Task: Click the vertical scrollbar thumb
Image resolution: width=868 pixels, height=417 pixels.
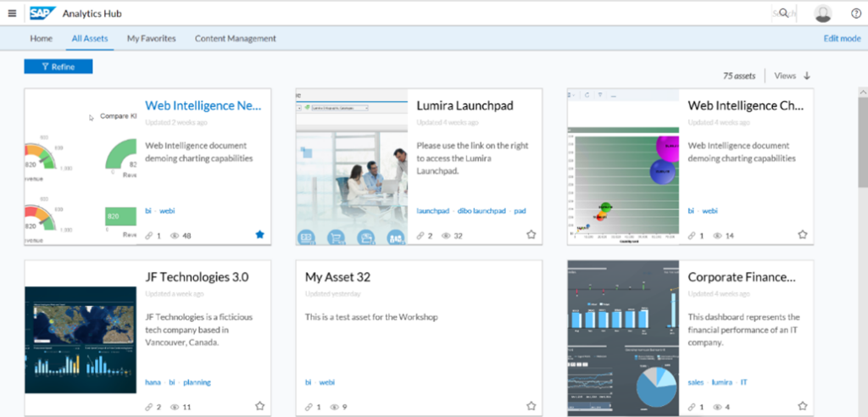Action: pyautogui.click(x=863, y=143)
